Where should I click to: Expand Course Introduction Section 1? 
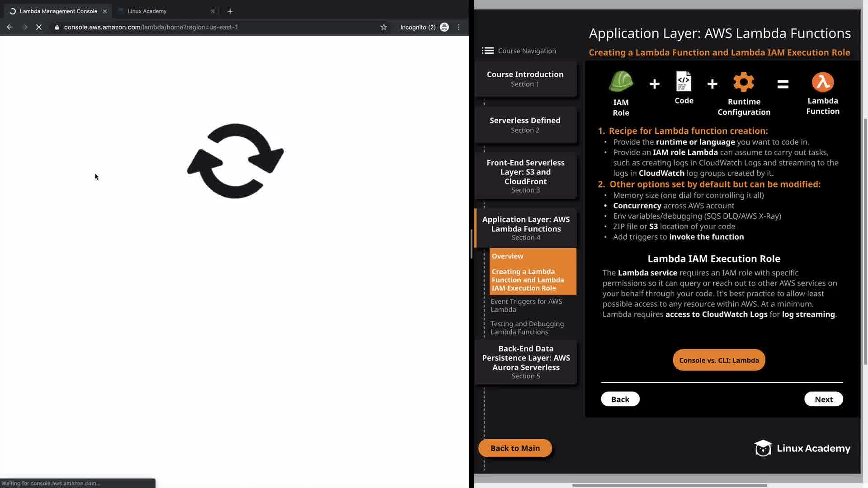pyautogui.click(x=525, y=79)
